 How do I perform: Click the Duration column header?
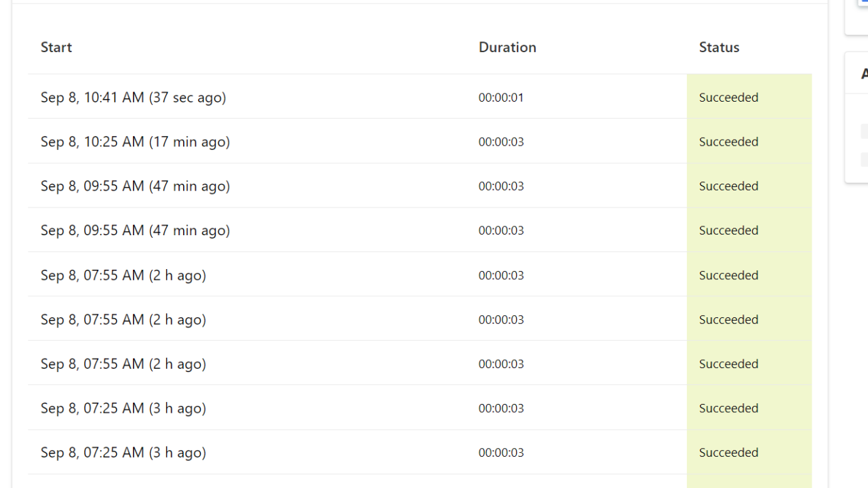tap(507, 47)
